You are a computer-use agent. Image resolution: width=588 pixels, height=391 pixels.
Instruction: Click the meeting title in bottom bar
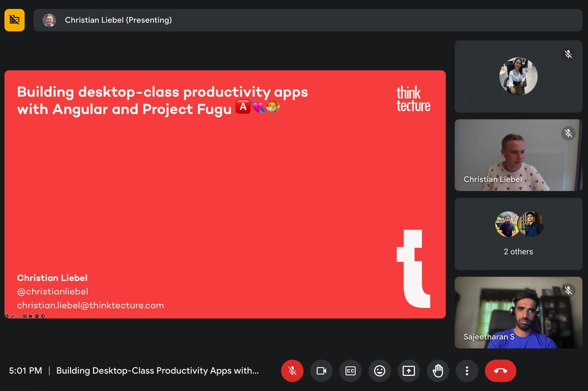click(157, 371)
